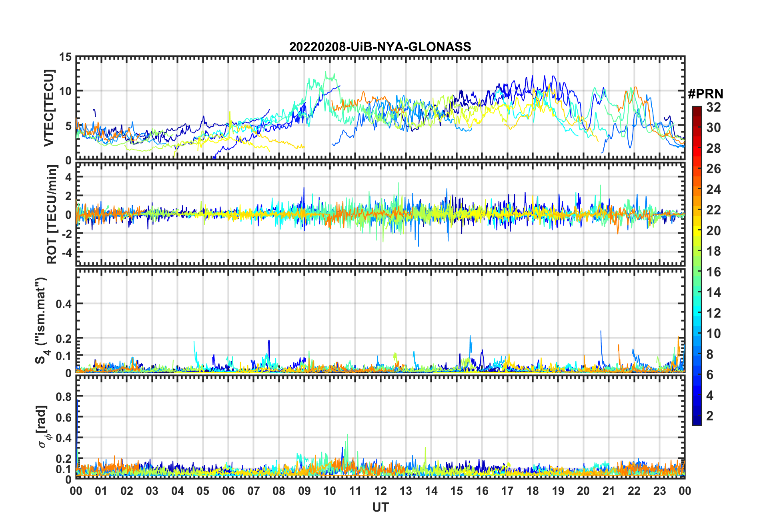Click colorbar tick label 6
This screenshot has width=761, height=532.
(x=710, y=375)
